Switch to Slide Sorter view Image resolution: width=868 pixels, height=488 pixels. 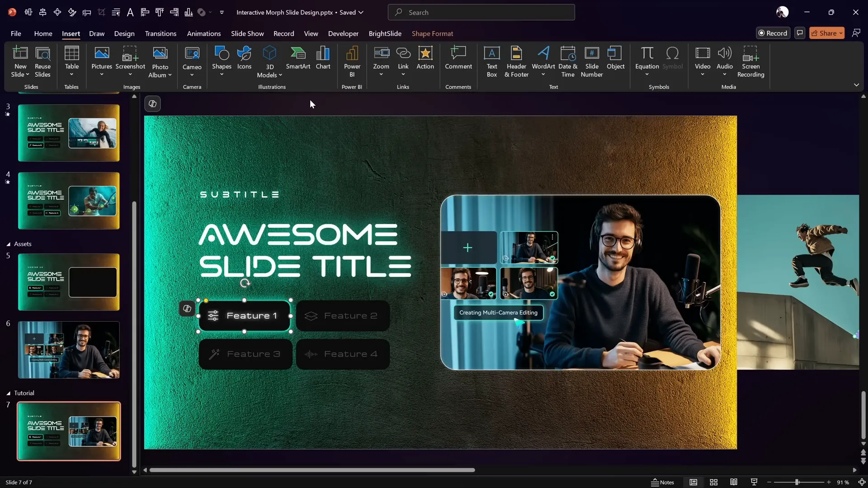coord(714,482)
